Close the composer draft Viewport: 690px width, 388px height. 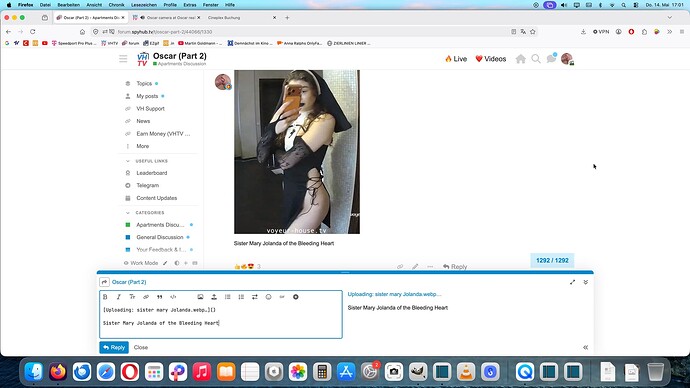pos(141,348)
